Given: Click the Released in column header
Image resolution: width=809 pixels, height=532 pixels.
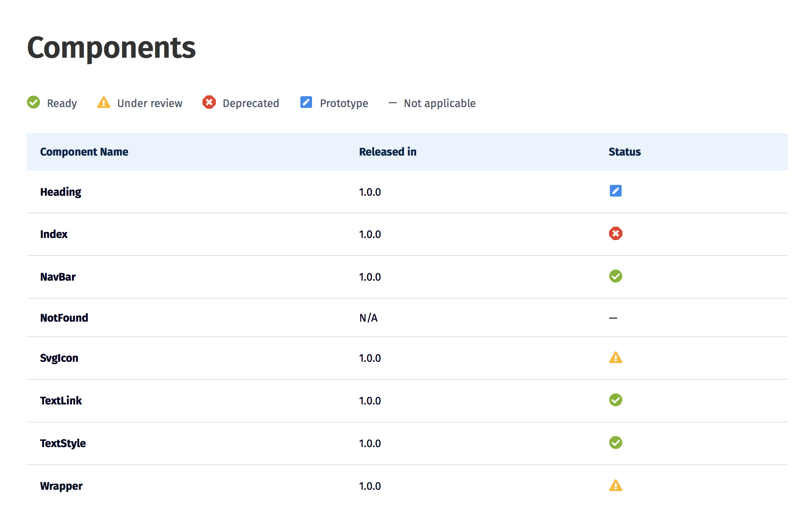Looking at the screenshot, I should click(387, 152).
